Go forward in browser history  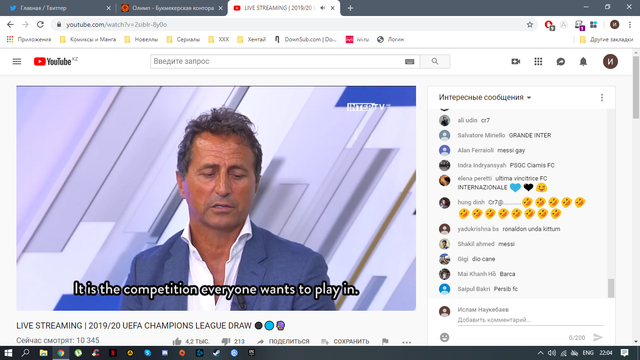pyautogui.click(x=25, y=25)
